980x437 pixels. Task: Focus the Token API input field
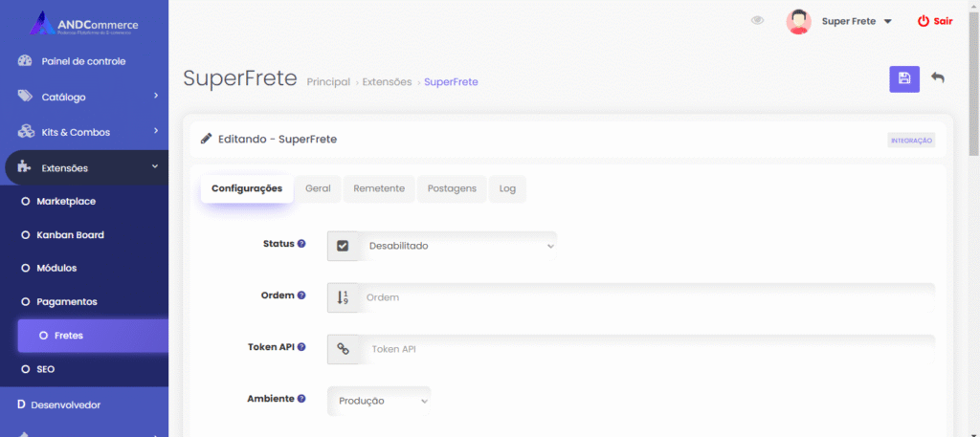click(x=647, y=349)
